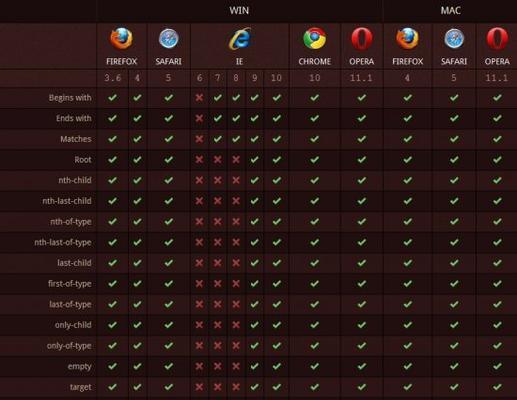Viewport: 517px width, 400px height.
Task: Click the Mac Firefox 4 check in nth-last-of-type row
Action: click(407, 242)
